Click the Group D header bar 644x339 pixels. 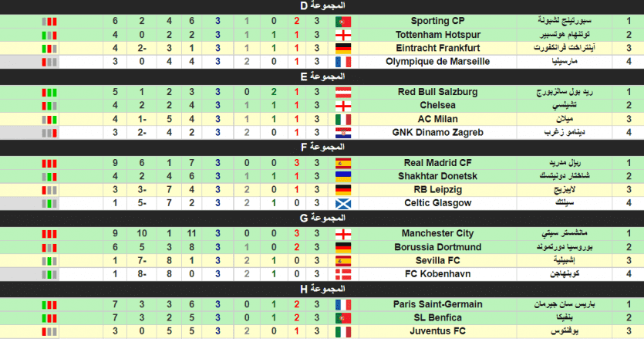[x=322, y=6]
